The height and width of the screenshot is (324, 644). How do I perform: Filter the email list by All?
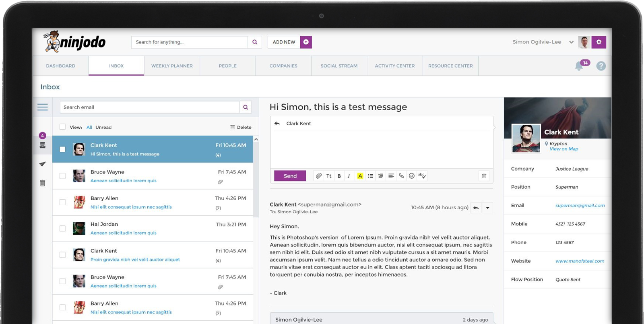pyautogui.click(x=89, y=127)
